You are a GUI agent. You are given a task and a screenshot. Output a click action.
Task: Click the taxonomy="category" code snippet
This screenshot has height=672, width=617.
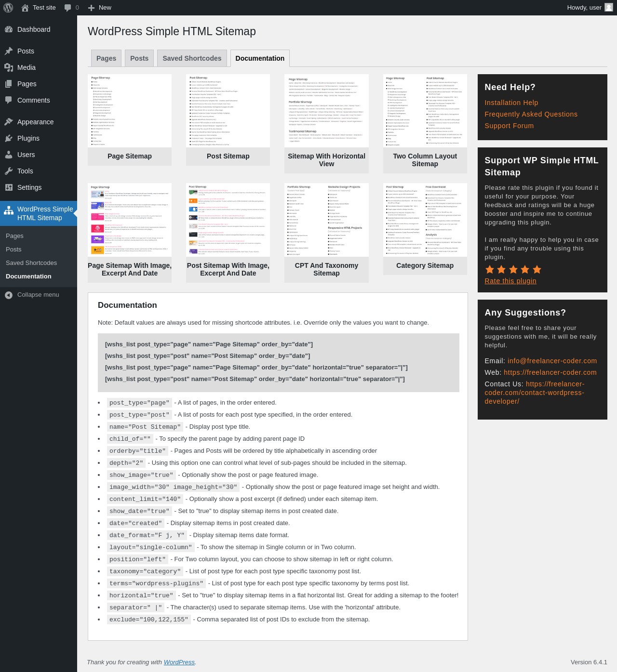point(145,571)
